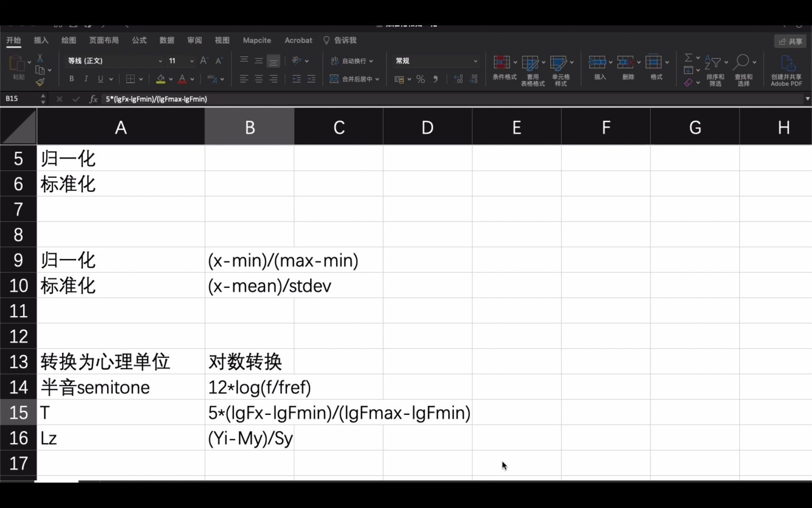Toggle Top Align for cell text

[x=244, y=60]
